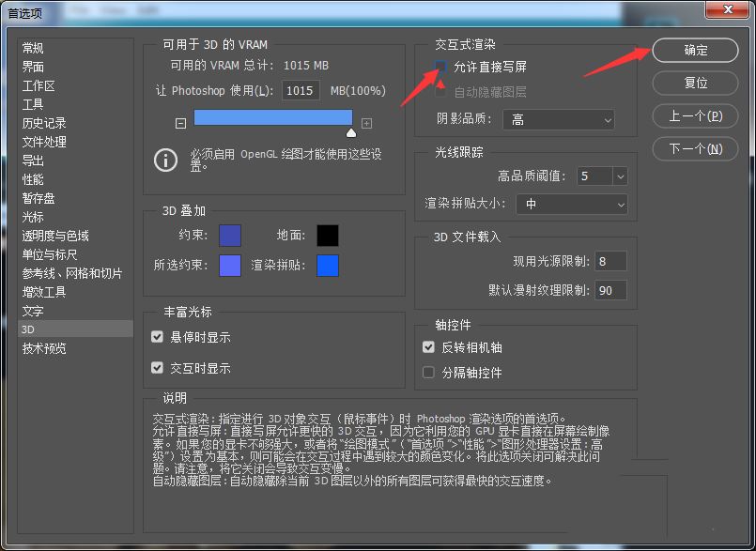This screenshot has height=551, width=756.
Task: Click the blue VRAM usage bar
Action: coord(273,117)
